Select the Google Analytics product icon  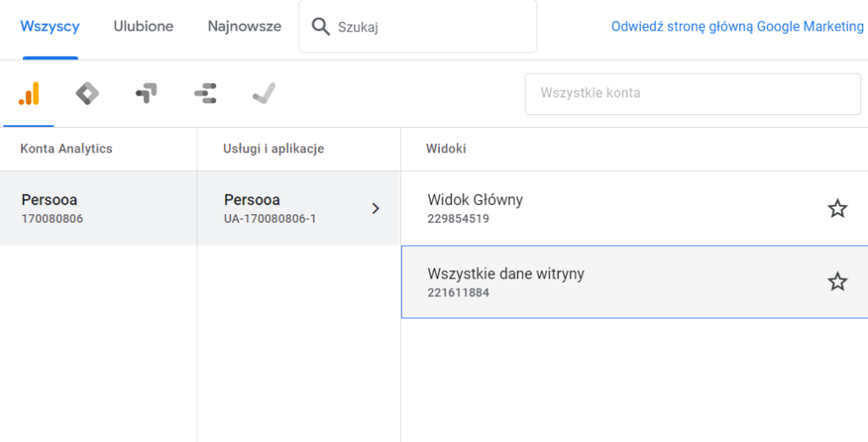(x=29, y=93)
